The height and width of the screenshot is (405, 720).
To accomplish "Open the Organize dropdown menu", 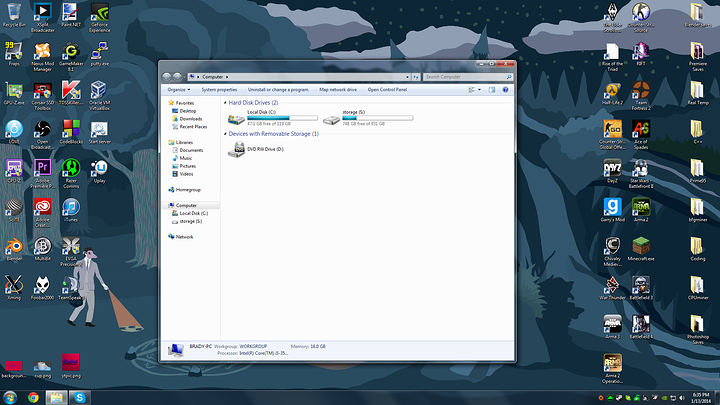I will (178, 89).
